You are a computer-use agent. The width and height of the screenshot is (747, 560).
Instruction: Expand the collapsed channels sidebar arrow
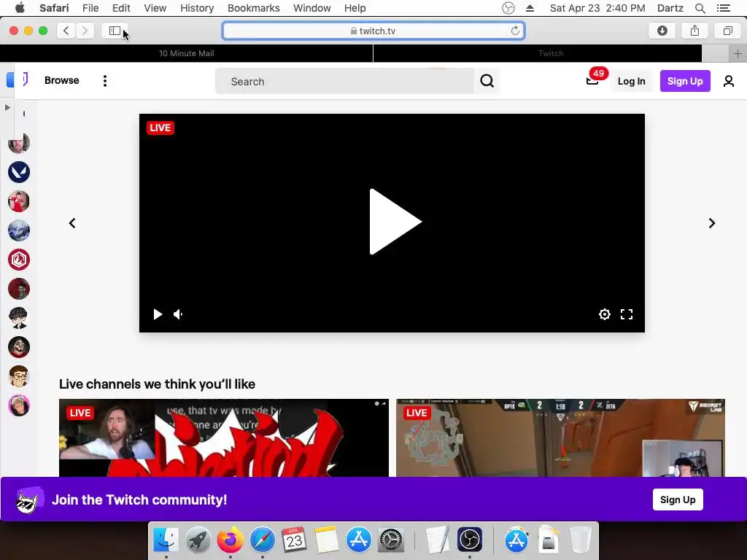coord(7,108)
